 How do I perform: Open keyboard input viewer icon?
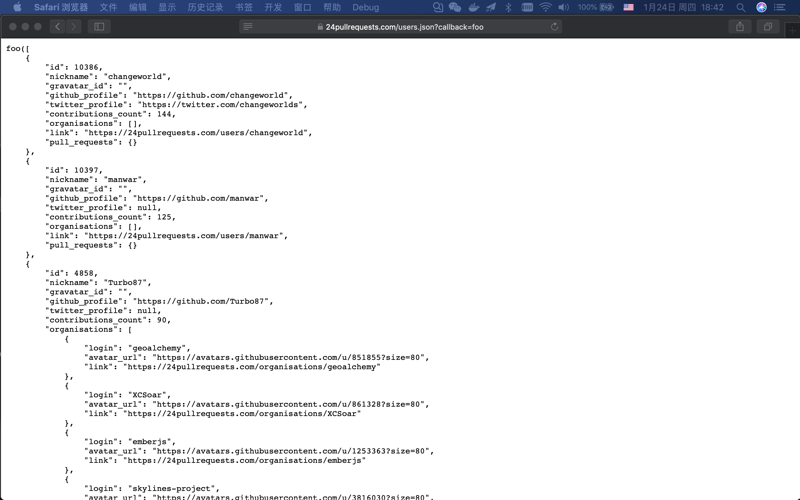click(527, 7)
